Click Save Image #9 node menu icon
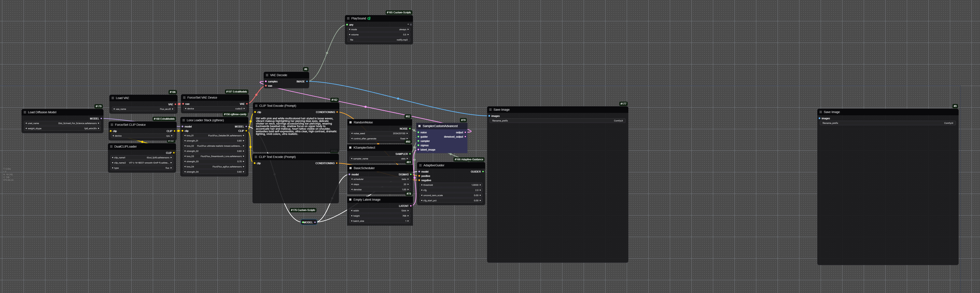 click(x=821, y=112)
